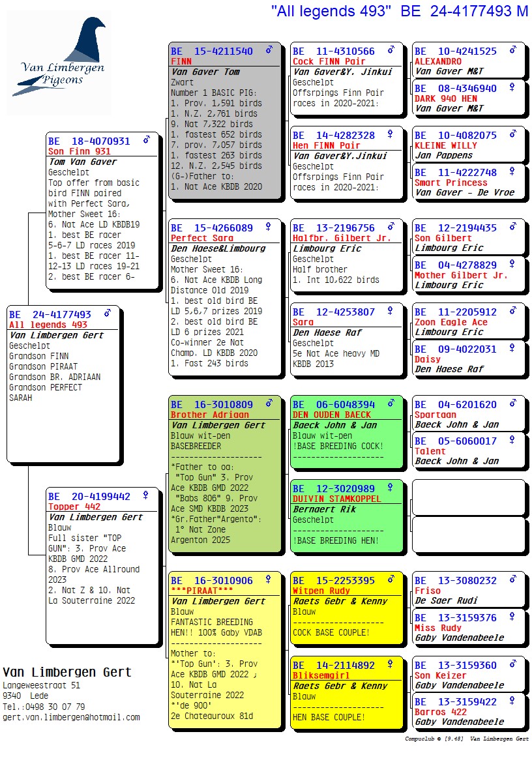This screenshot has width=532, height=764.
Task: Select the Sara BE 12-4253807 pedigree box
Action: (x=346, y=339)
